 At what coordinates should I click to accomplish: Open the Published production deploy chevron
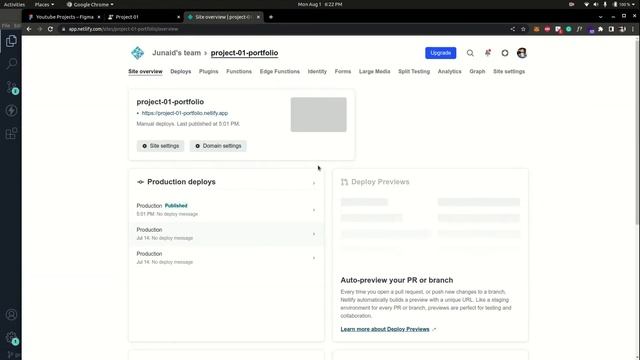point(314,210)
